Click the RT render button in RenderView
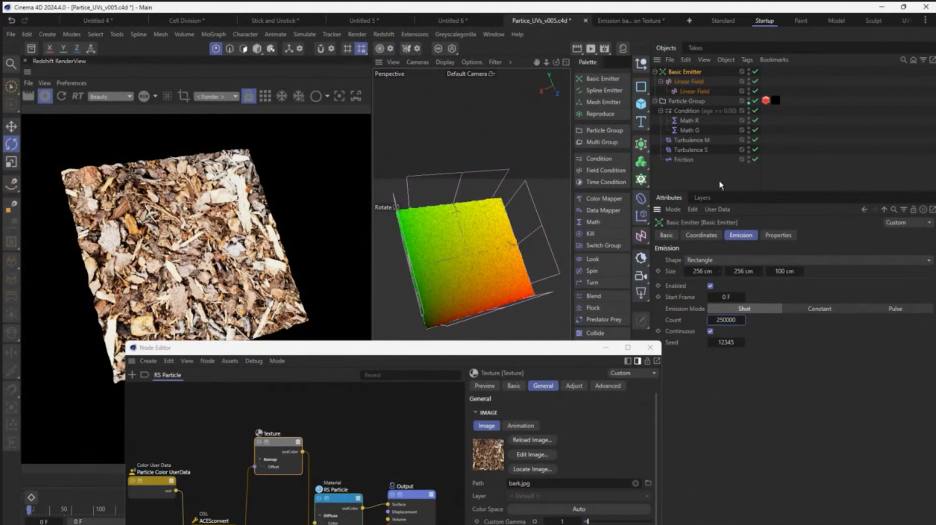936x525 pixels. pyautogui.click(x=78, y=96)
